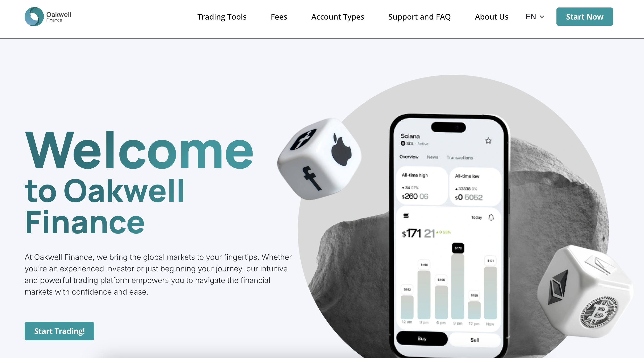Viewport: 644px width, 358px height.
Task: Click the Start Trading button
Action: point(59,331)
